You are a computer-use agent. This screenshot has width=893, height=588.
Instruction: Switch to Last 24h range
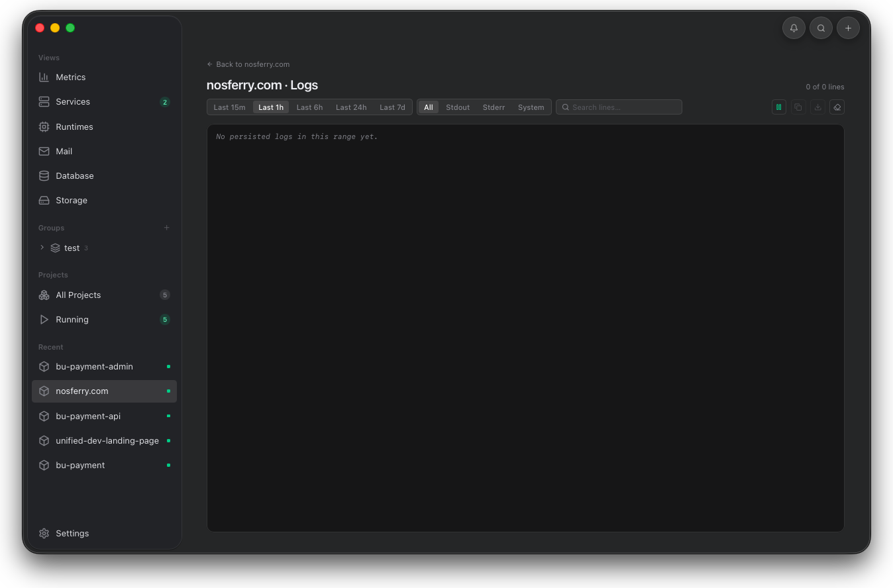click(351, 107)
